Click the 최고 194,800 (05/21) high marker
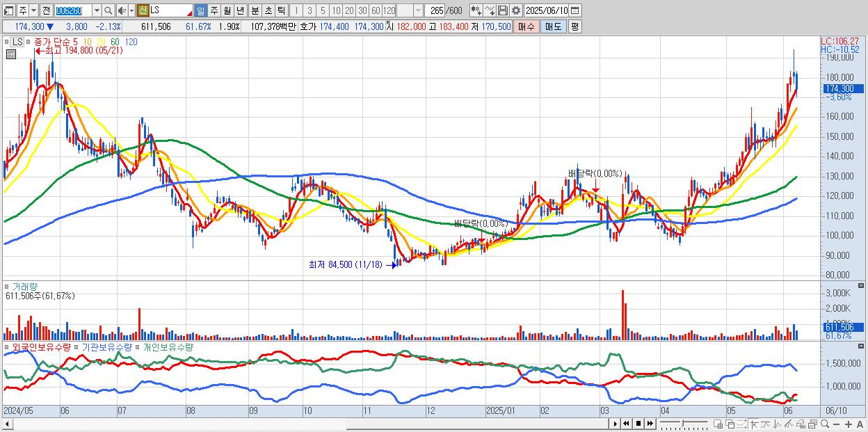Screen dimensions: 868x432 [x=78, y=50]
